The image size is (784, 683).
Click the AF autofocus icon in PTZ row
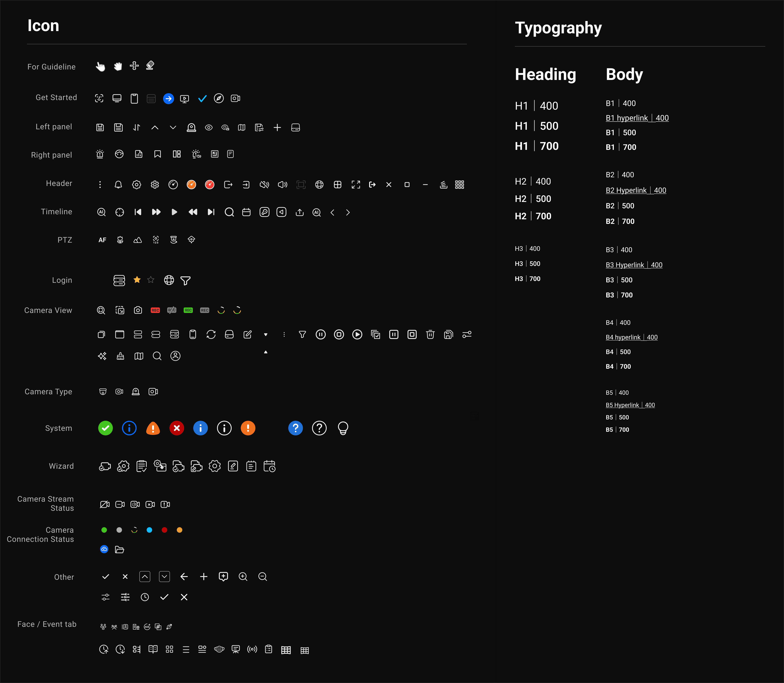pyautogui.click(x=102, y=240)
